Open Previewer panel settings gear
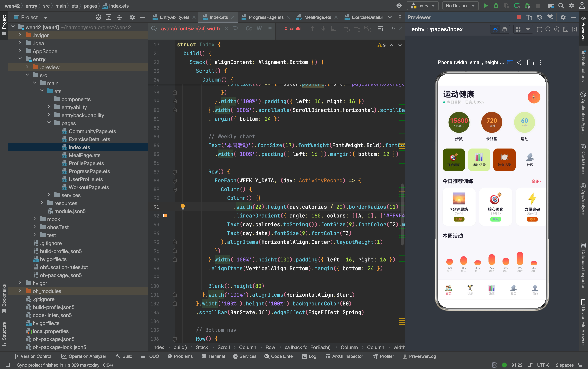This screenshot has height=369, width=588. tap(563, 17)
